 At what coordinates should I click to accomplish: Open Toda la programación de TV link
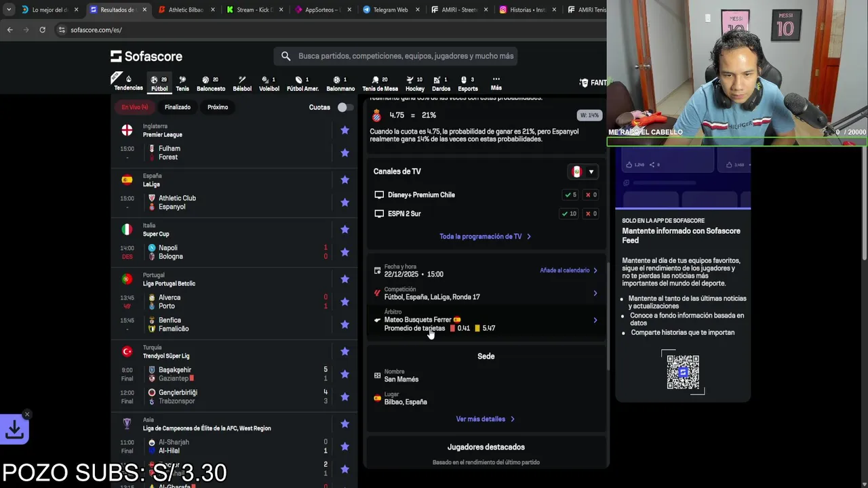[486, 237]
